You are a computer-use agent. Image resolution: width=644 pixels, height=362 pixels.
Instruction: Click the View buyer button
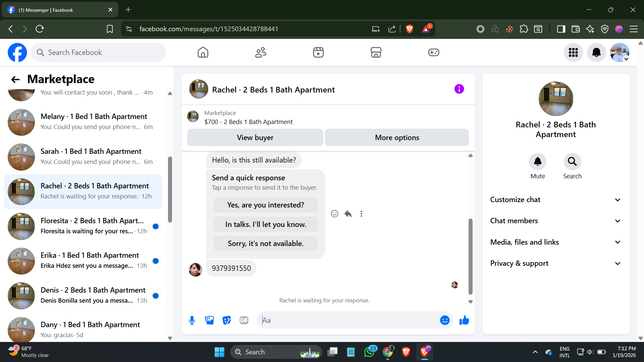255,137
